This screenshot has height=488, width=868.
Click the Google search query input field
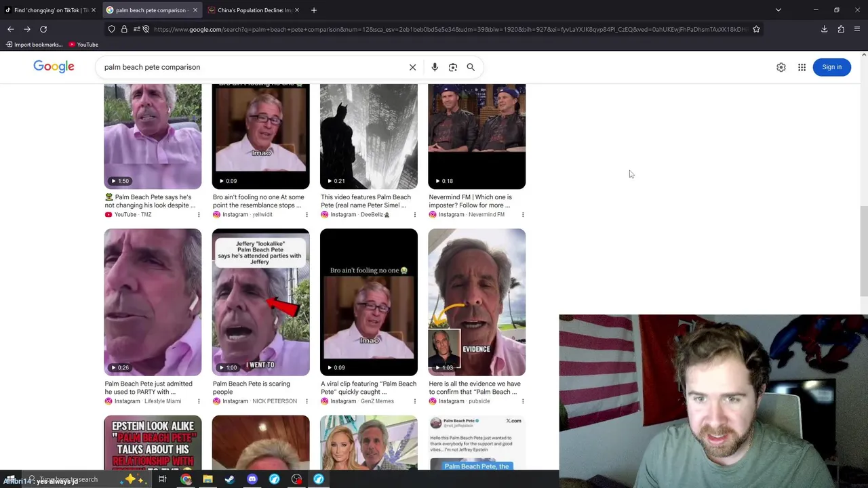(251, 67)
